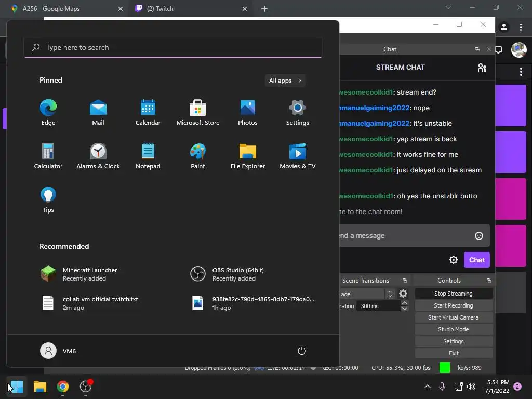Undock Scene Transitions panel
532x399 pixels.
tap(404, 281)
